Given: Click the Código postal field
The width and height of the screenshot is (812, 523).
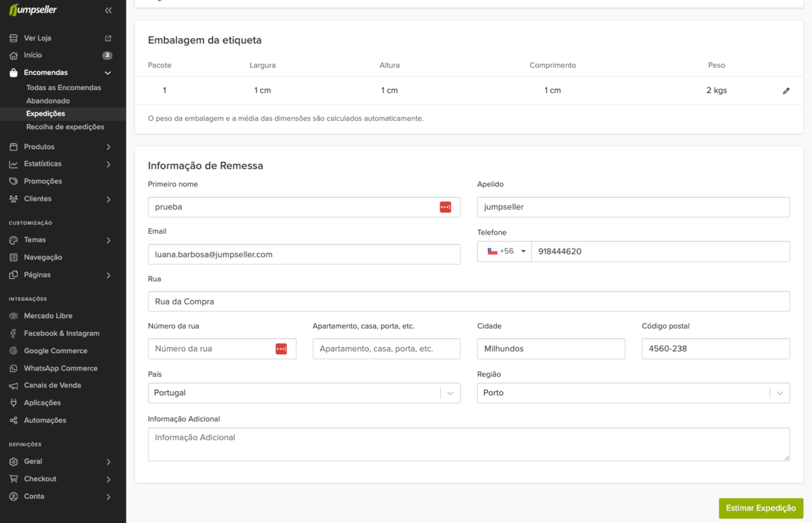Looking at the screenshot, I should click(716, 349).
